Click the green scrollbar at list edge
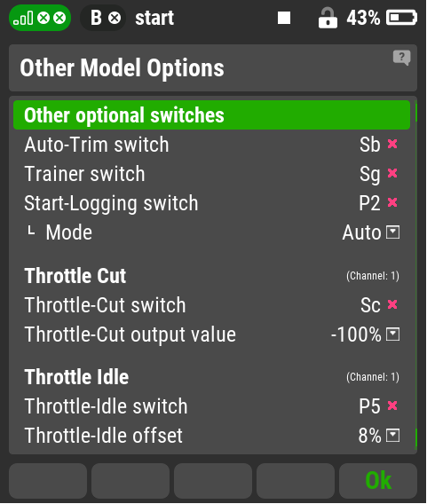427x504 pixels. pos(416,275)
